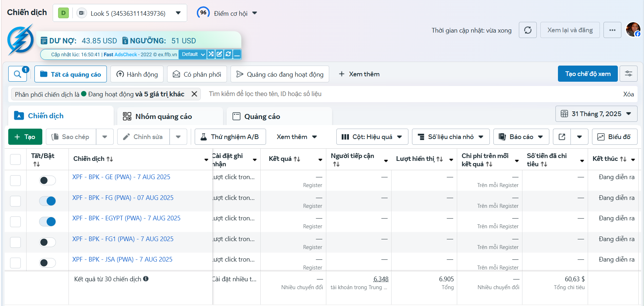
Task: Open campaign XPF - BPK - EGYPT (PWA) link
Action: tap(126, 218)
